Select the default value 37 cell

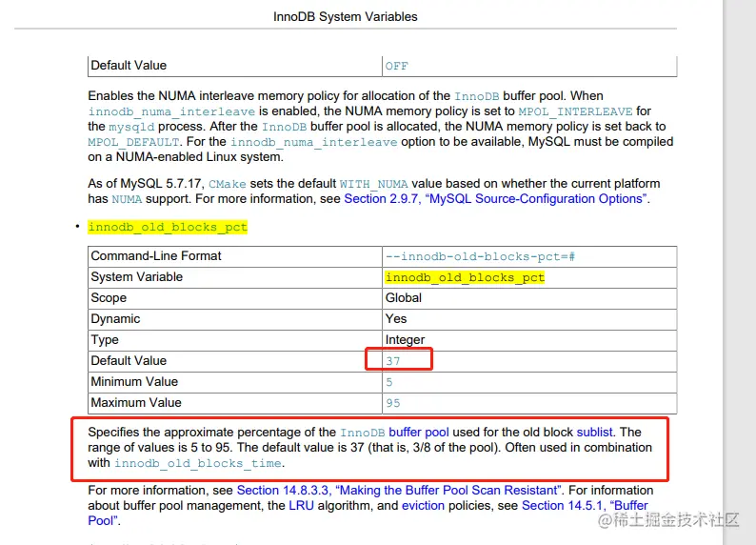(529, 361)
